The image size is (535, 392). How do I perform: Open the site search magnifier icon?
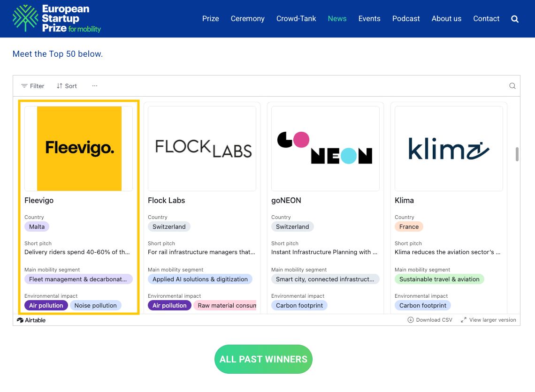(515, 19)
